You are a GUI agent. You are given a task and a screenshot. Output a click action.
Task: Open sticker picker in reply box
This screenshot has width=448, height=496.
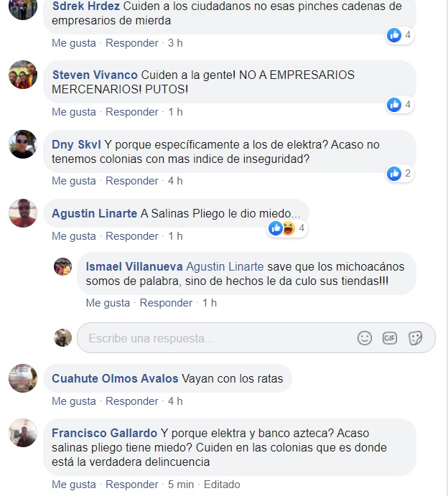415,338
